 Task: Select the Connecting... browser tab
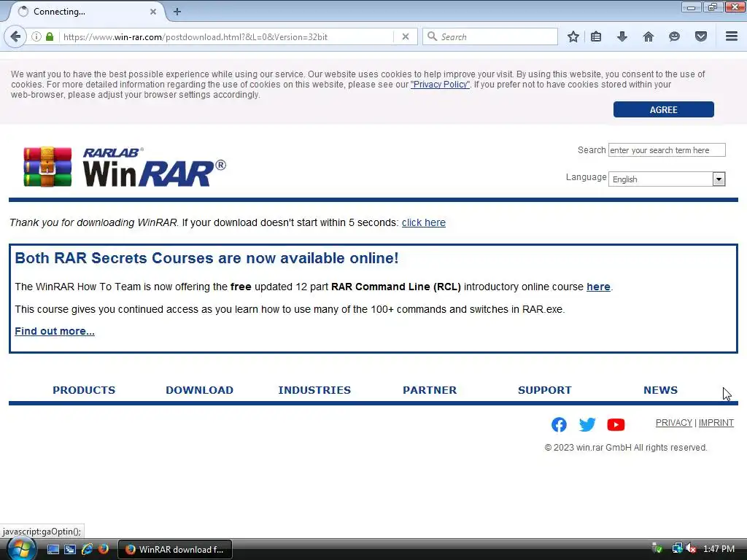pos(86,12)
